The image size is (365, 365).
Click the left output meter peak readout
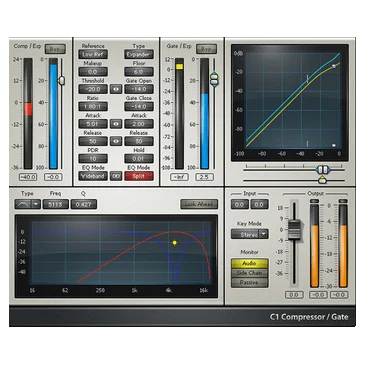click(318, 295)
